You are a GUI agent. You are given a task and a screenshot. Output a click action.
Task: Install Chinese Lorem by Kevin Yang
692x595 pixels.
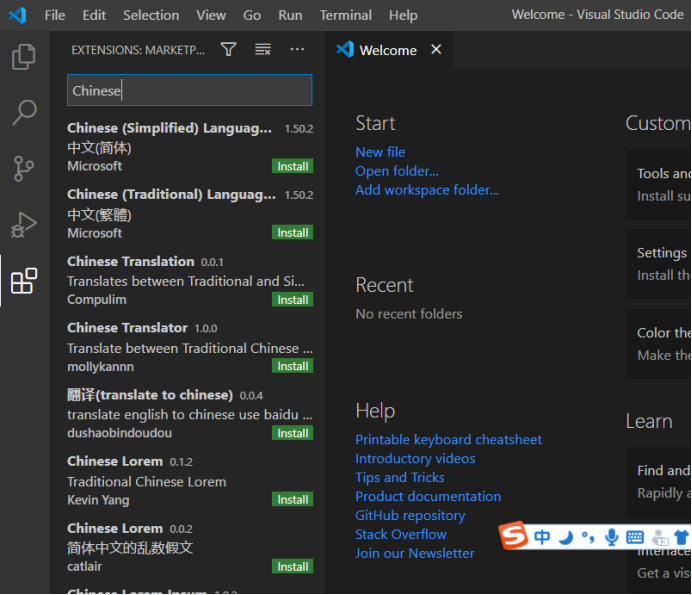(x=293, y=499)
